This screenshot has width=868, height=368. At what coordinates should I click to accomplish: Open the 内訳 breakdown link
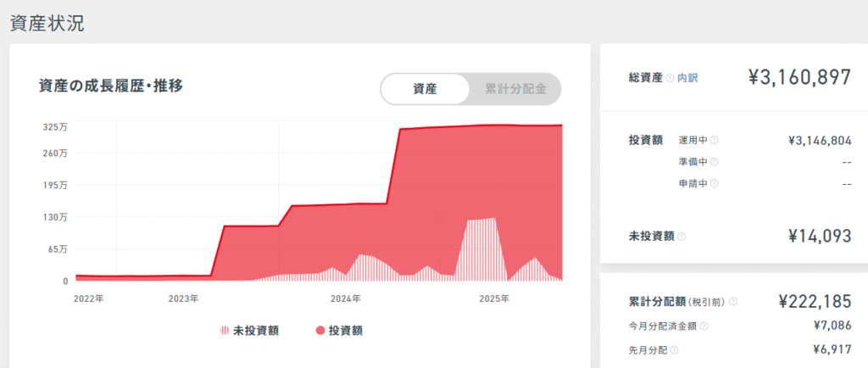point(687,78)
